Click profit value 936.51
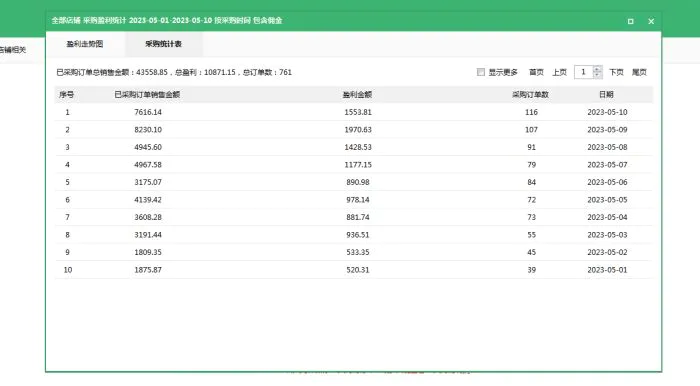700x386 pixels. point(358,235)
